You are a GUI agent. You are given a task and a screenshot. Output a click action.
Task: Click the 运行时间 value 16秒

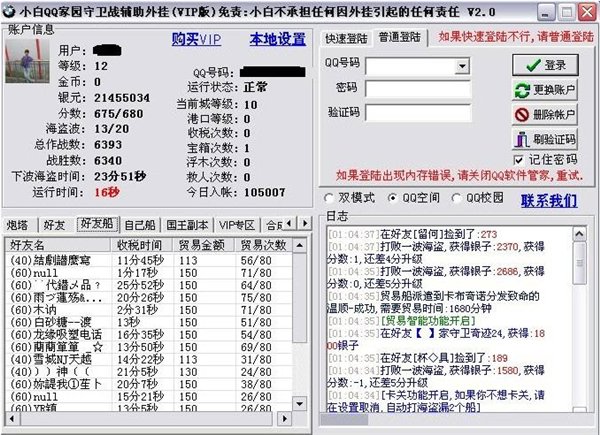tap(107, 192)
